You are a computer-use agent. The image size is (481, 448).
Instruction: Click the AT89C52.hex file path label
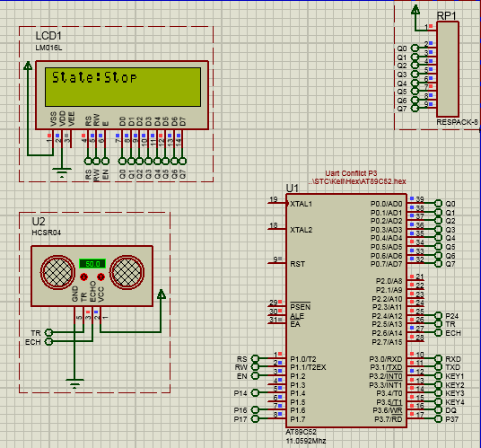357,181
